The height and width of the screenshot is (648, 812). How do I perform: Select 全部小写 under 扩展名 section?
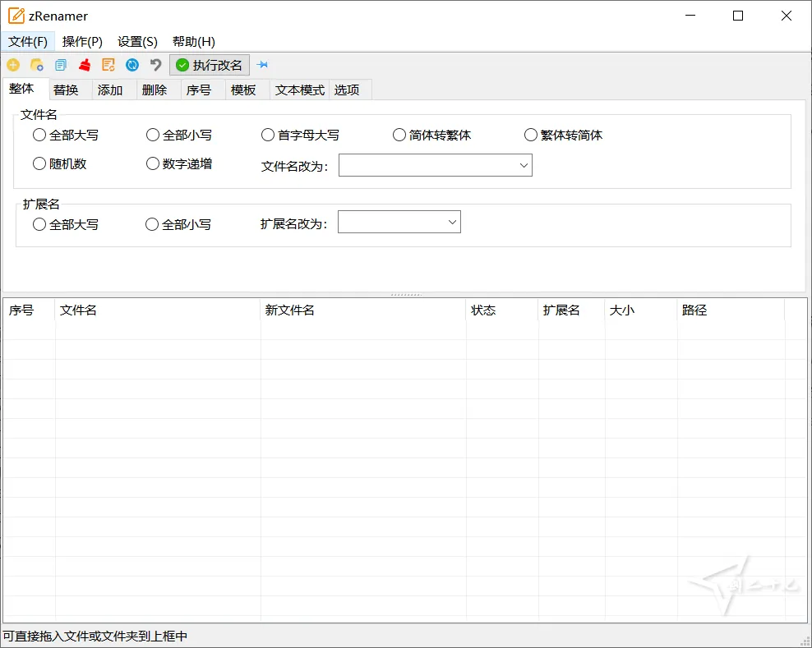pos(151,223)
